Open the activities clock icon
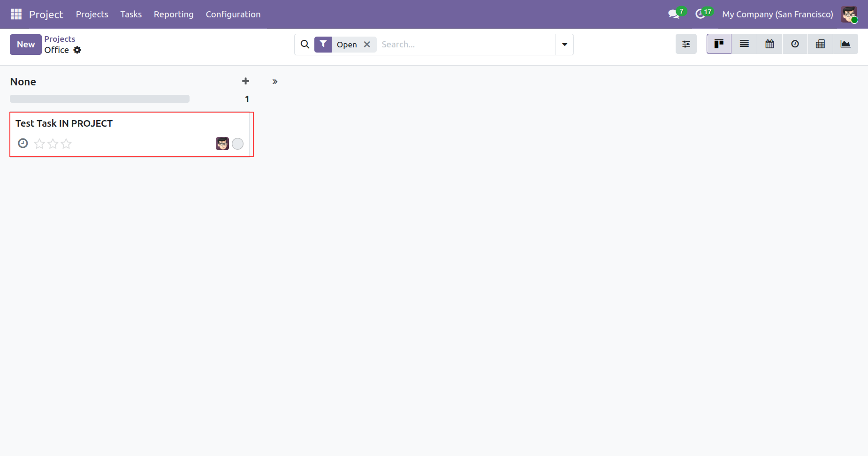This screenshot has width=868, height=456. click(700, 14)
